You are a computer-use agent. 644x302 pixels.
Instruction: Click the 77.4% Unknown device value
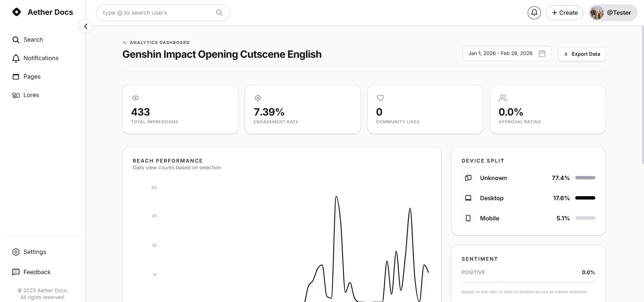(x=560, y=178)
